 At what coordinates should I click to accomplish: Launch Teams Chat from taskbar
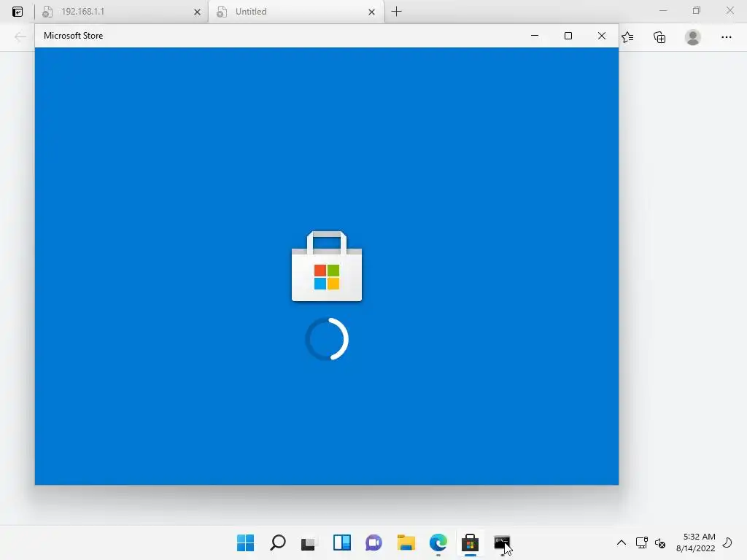click(x=374, y=542)
